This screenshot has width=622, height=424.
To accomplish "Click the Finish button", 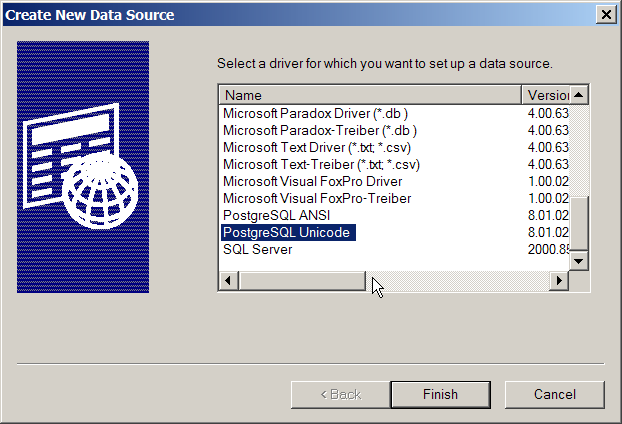I will (x=440, y=394).
